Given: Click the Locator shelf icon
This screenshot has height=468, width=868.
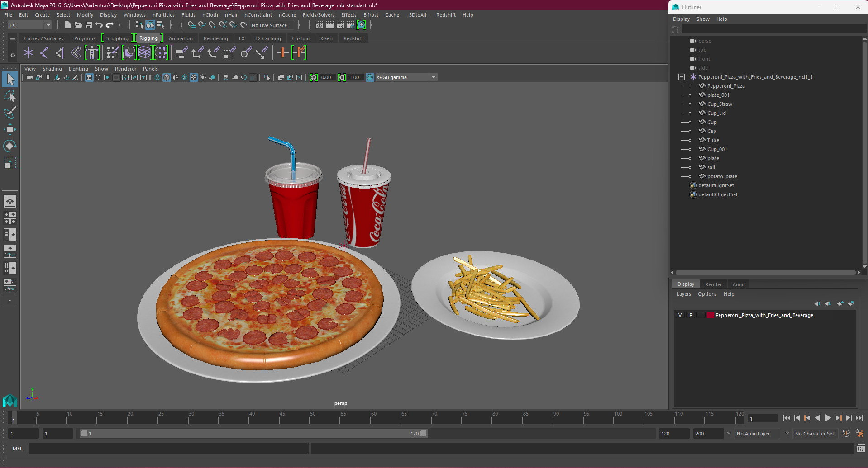Looking at the screenshot, I should click(29, 53).
